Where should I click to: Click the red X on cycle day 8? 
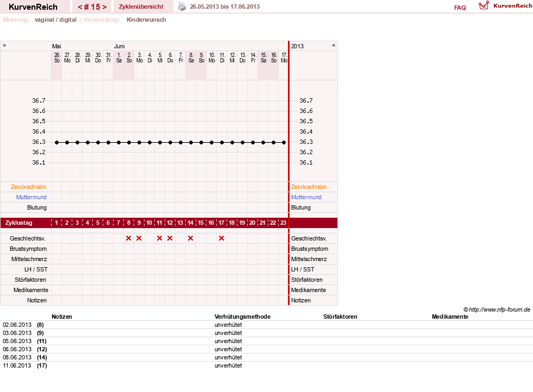128,238
